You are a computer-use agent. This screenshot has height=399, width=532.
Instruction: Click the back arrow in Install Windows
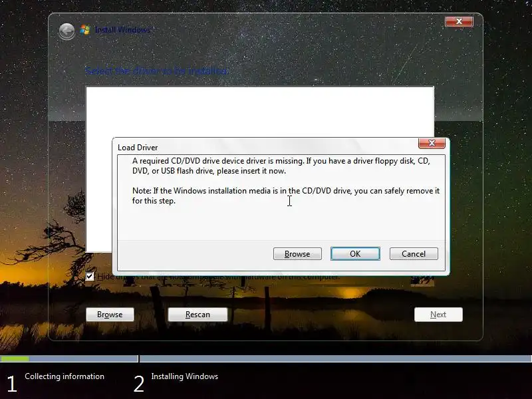(66, 31)
